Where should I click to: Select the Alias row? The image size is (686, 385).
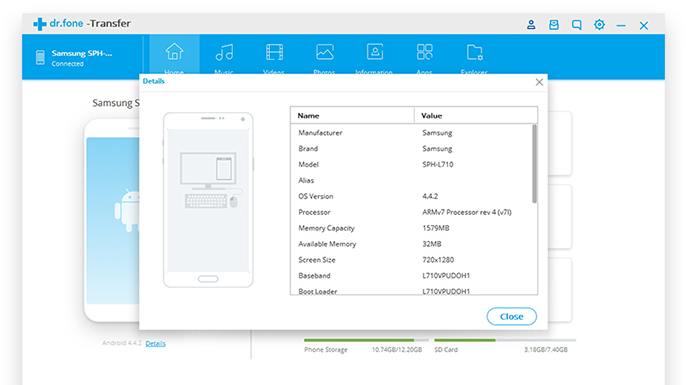[411, 180]
